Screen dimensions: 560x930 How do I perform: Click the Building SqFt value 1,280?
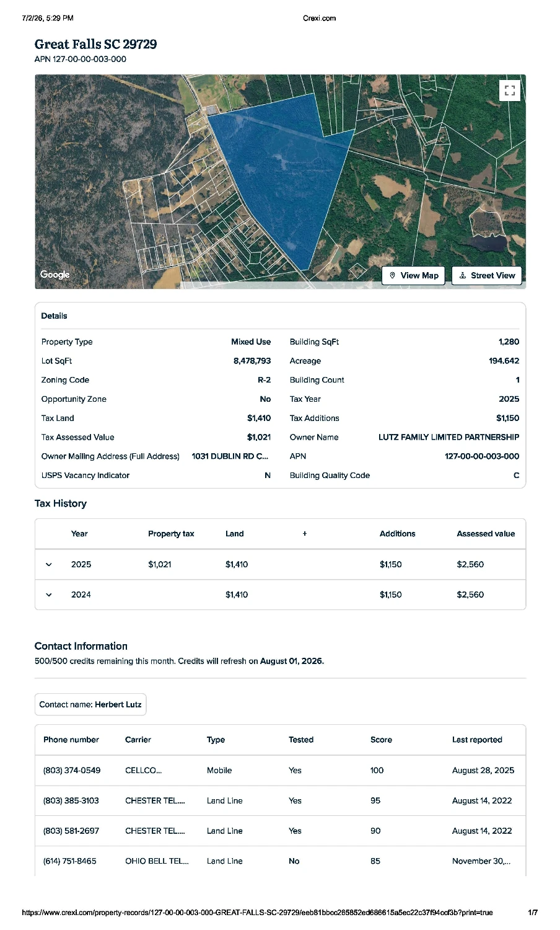point(509,342)
